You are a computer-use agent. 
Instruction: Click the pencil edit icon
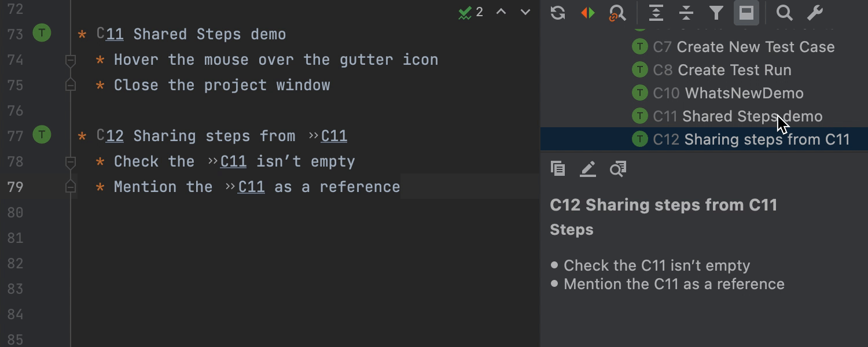click(x=588, y=168)
